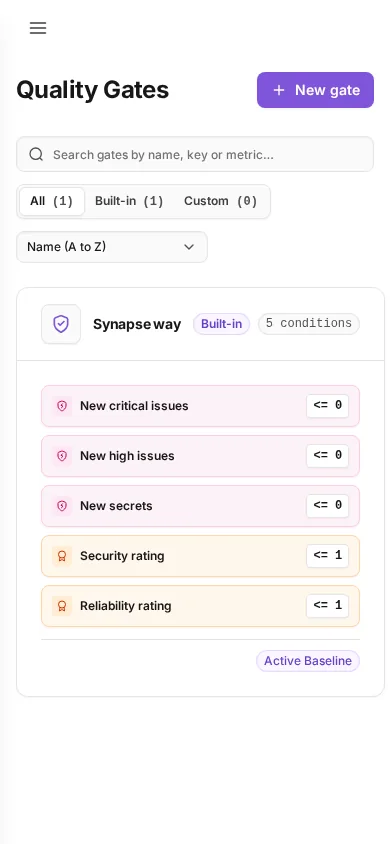
Task: Click the New secrets shield icon
Action: 62,506
